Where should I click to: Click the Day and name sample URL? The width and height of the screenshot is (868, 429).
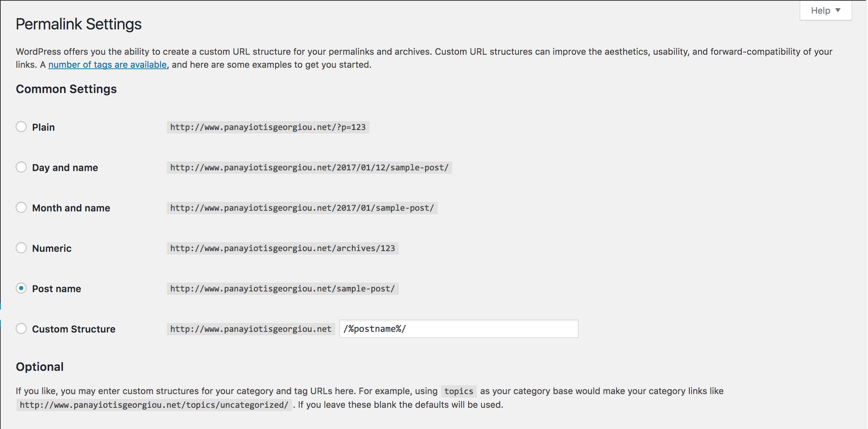click(309, 168)
